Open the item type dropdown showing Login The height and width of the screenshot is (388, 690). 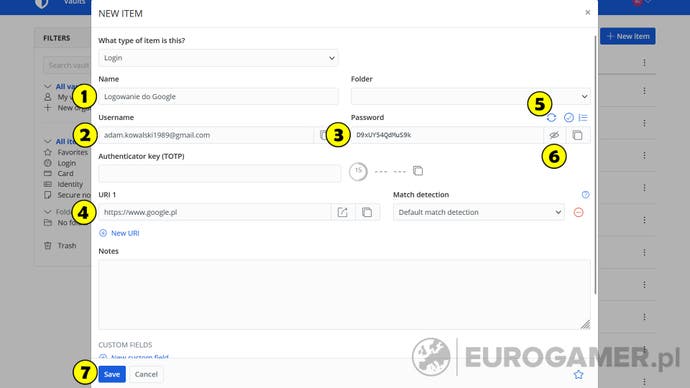pos(218,58)
